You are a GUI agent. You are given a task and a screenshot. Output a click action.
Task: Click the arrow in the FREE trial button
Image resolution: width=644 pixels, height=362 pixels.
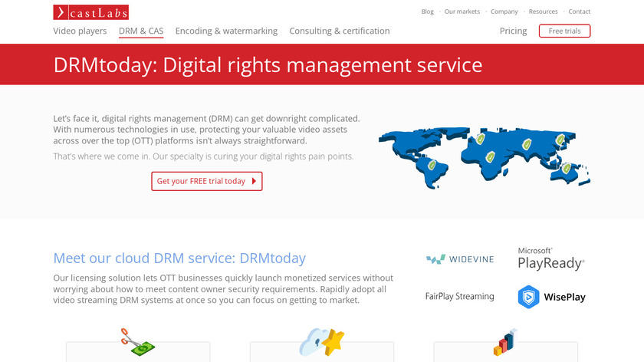pyautogui.click(x=254, y=181)
